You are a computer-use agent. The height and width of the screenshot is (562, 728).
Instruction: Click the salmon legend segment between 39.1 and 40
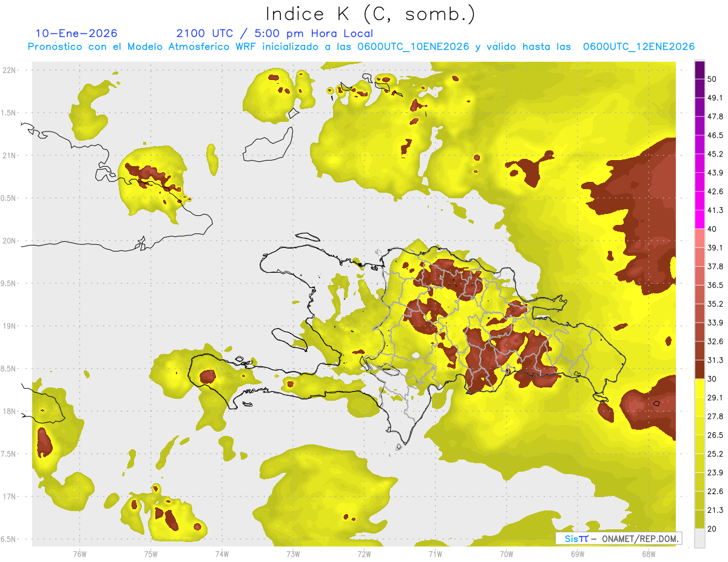[699, 238]
